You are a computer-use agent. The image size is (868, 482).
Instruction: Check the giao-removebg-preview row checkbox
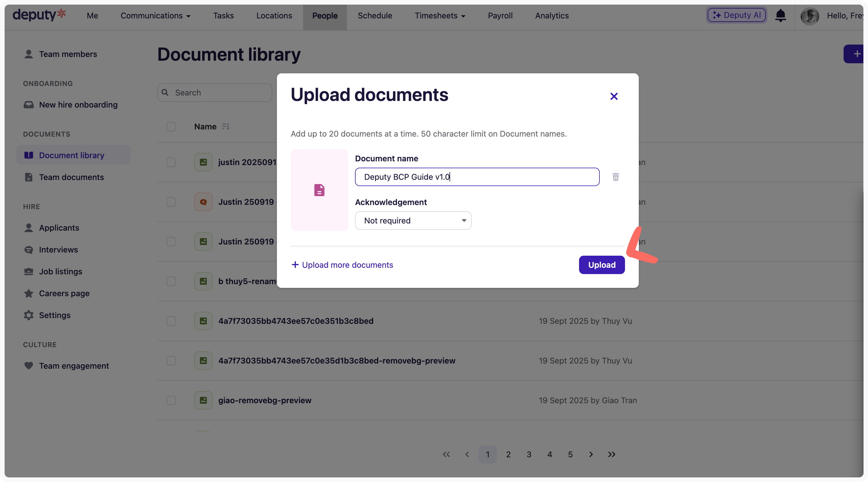click(171, 400)
